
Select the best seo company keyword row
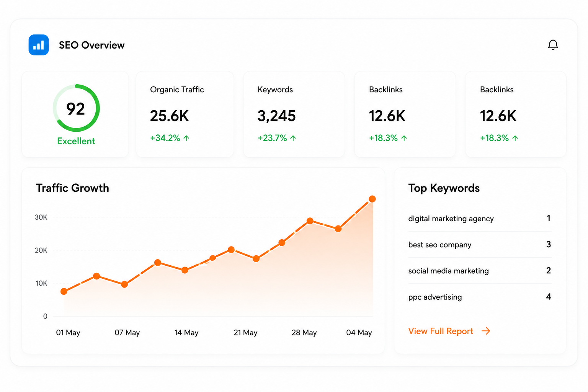[x=480, y=245]
